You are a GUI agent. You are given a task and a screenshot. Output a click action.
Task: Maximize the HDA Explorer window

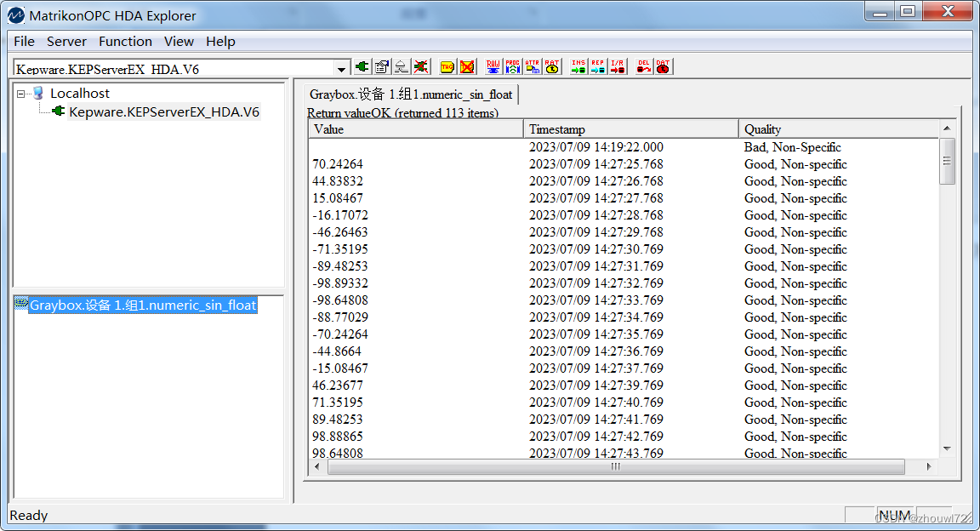(908, 11)
